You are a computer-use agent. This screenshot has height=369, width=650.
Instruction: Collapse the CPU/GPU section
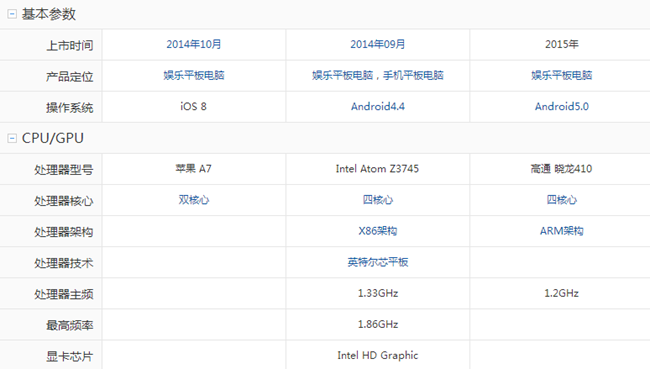pyautogui.click(x=12, y=138)
